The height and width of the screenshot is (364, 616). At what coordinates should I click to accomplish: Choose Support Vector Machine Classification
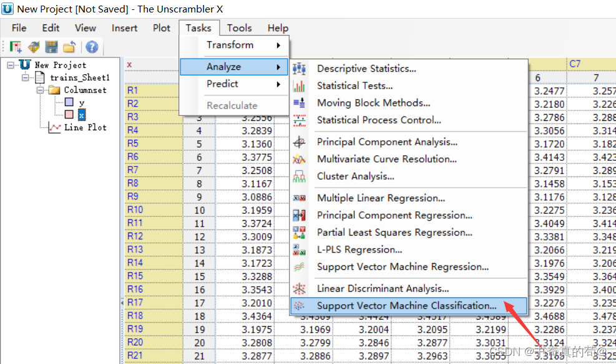coord(409,306)
